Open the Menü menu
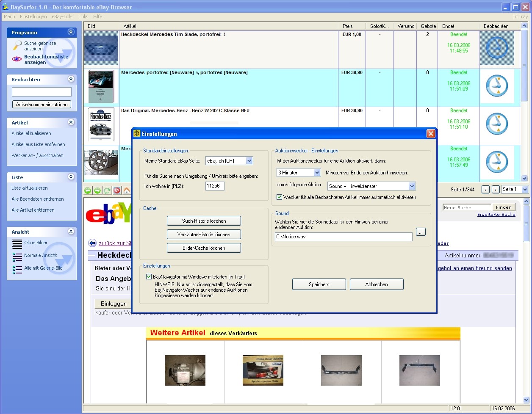Image resolution: width=532 pixels, height=414 pixels. click(9, 17)
